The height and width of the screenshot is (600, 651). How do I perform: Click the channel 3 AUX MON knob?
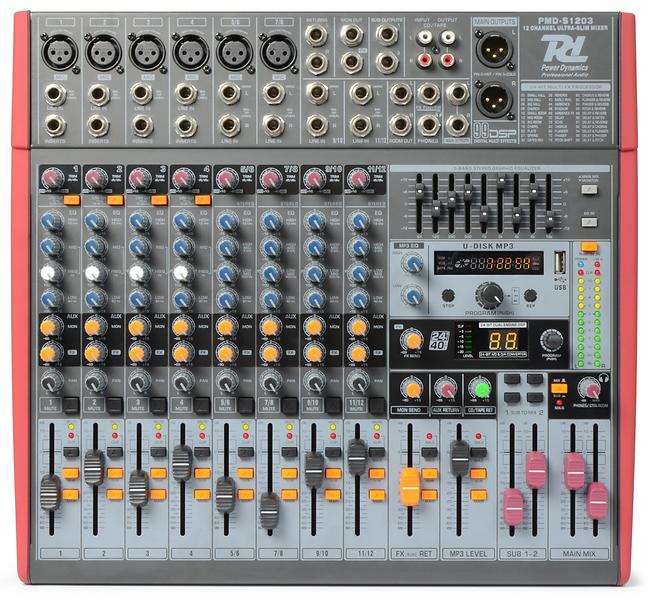click(x=138, y=327)
